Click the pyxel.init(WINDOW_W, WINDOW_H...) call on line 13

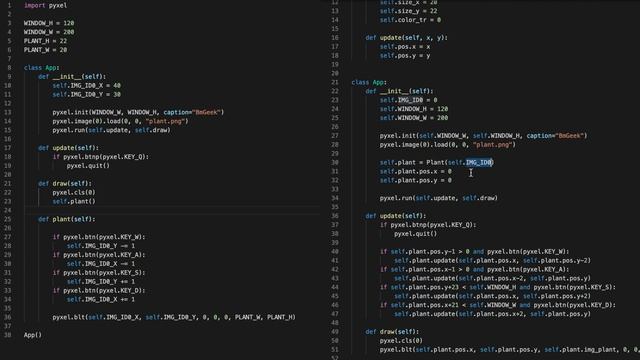pyautogui.click(x=138, y=112)
